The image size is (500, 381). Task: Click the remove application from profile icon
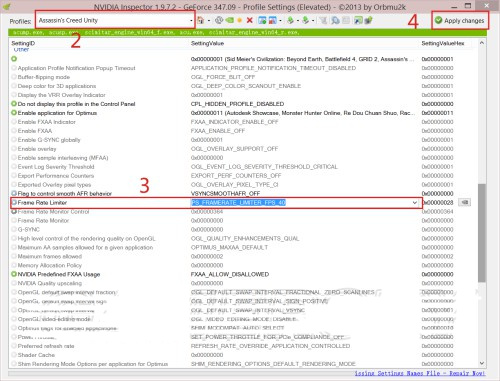[272, 20]
